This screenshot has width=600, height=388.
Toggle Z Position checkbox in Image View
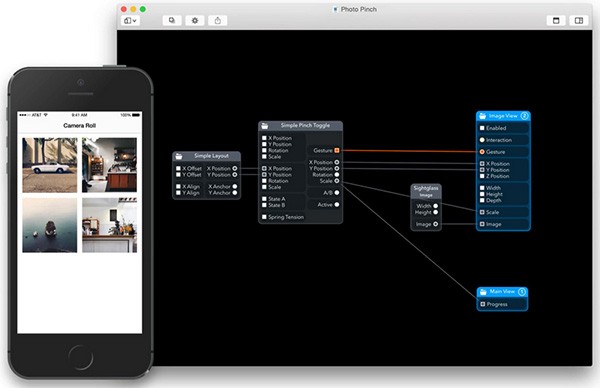tap(482, 176)
